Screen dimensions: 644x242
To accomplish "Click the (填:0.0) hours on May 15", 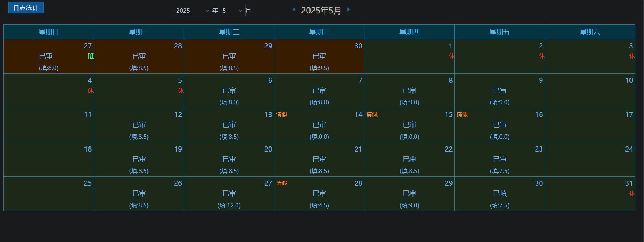I will pos(410,137).
